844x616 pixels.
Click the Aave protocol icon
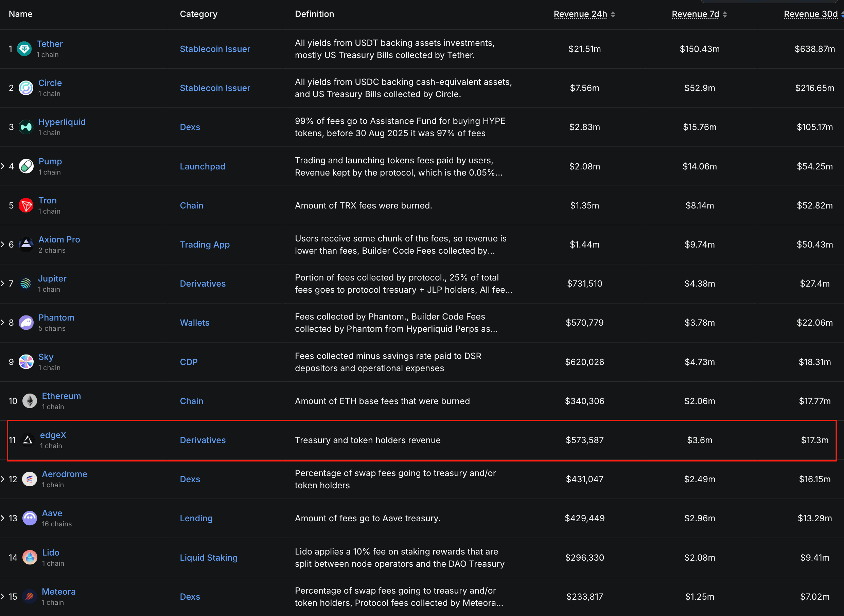pos(30,518)
